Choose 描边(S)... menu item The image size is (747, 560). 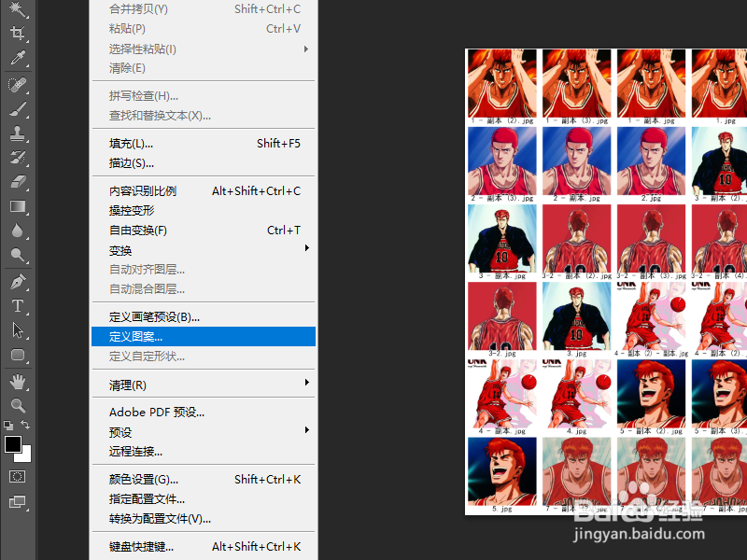[x=204, y=162]
